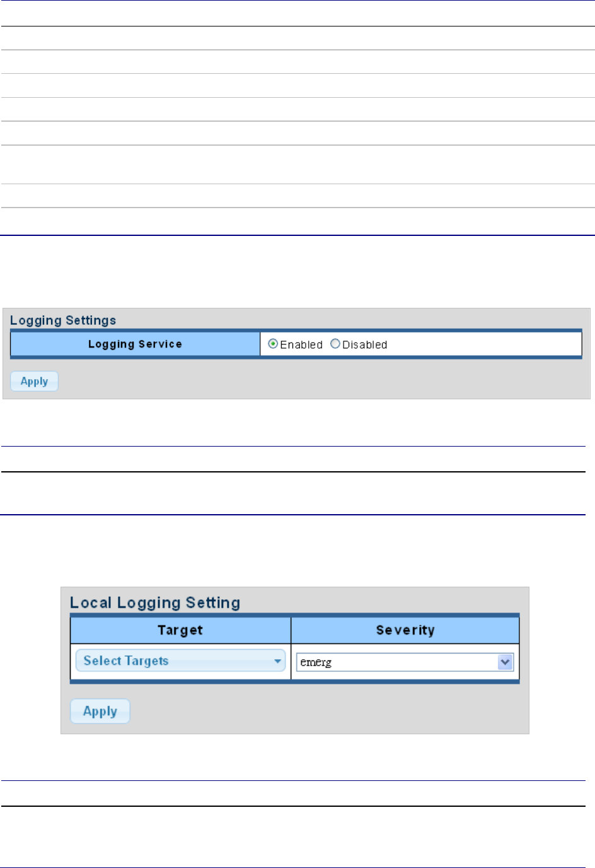The width and height of the screenshot is (595, 868).
Task: Select the Enabled logging service option
Action: pyautogui.click(x=273, y=344)
